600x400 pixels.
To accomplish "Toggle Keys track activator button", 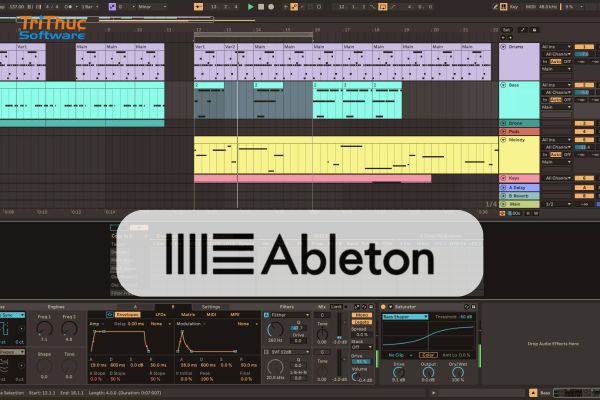I will [584, 178].
